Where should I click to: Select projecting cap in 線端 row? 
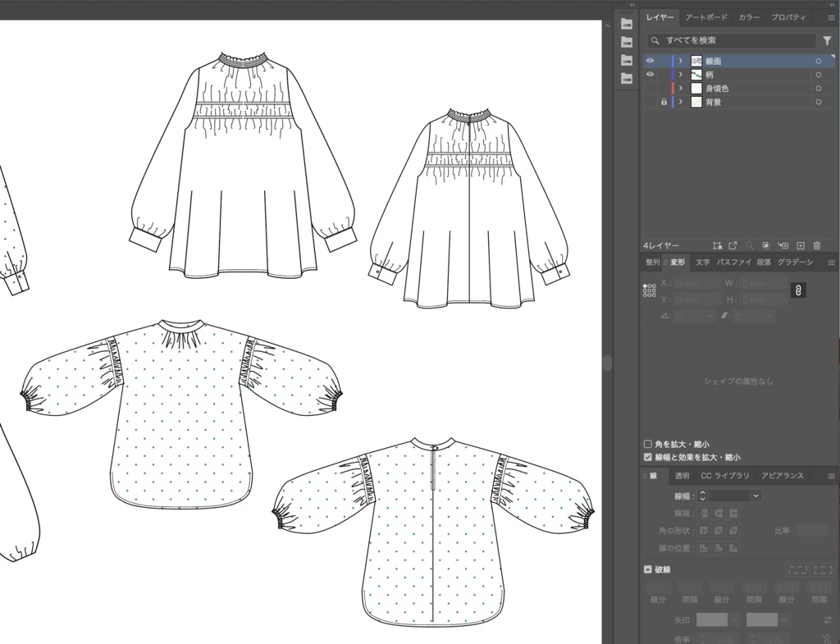(x=734, y=514)
